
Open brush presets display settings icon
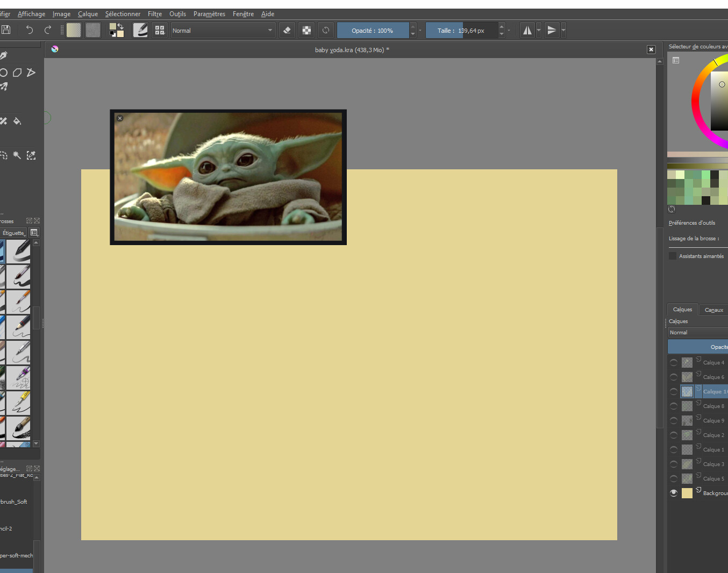coord(34,233)
